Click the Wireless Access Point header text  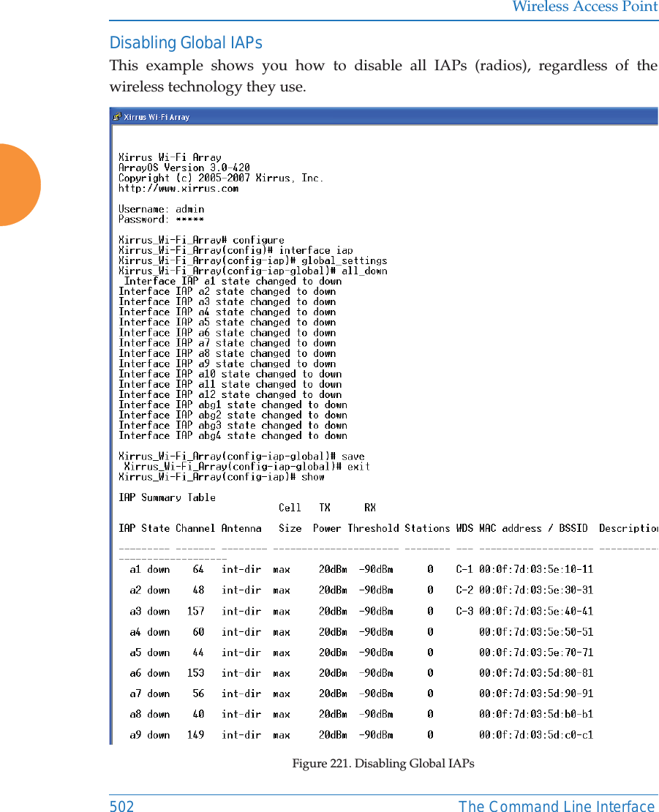[584, 7]
